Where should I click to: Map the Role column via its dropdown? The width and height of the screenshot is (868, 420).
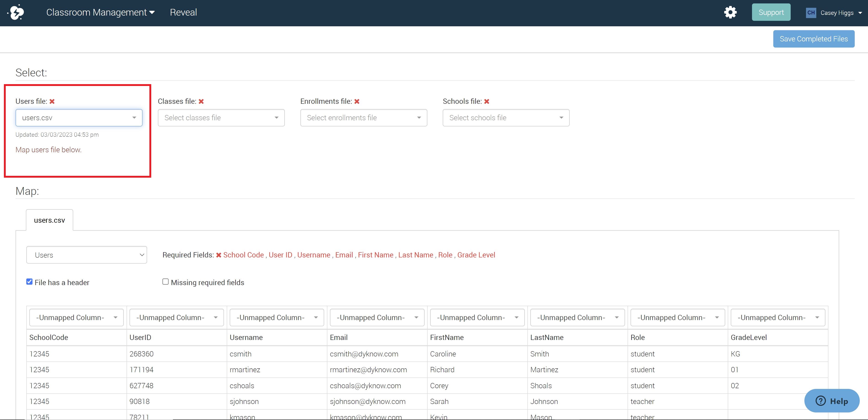coord(678,318)
